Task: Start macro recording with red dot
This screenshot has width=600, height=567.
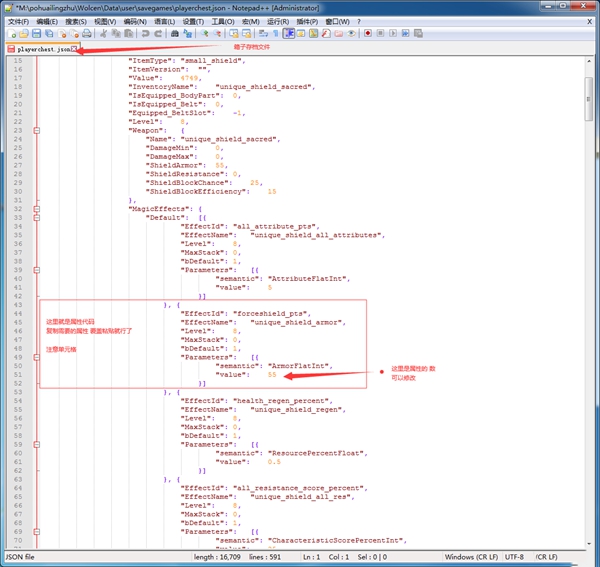Action: pyautogui.click(x=368, y=34)
